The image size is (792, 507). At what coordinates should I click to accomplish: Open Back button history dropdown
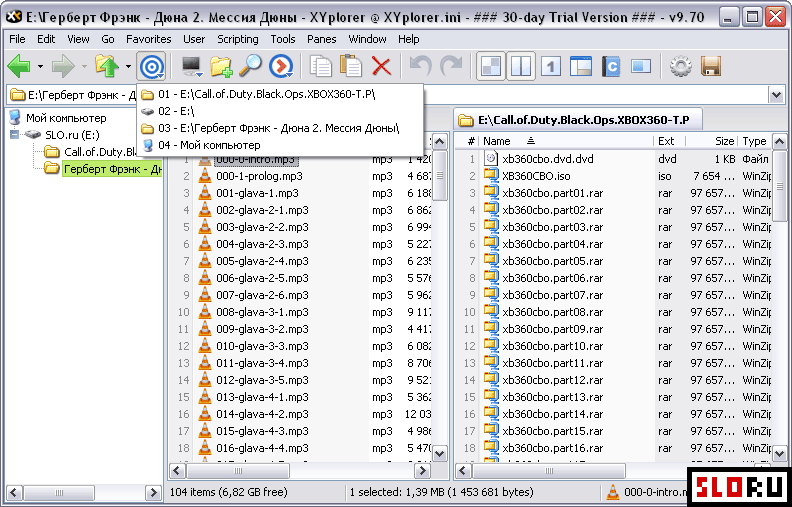tap(40, 67)
